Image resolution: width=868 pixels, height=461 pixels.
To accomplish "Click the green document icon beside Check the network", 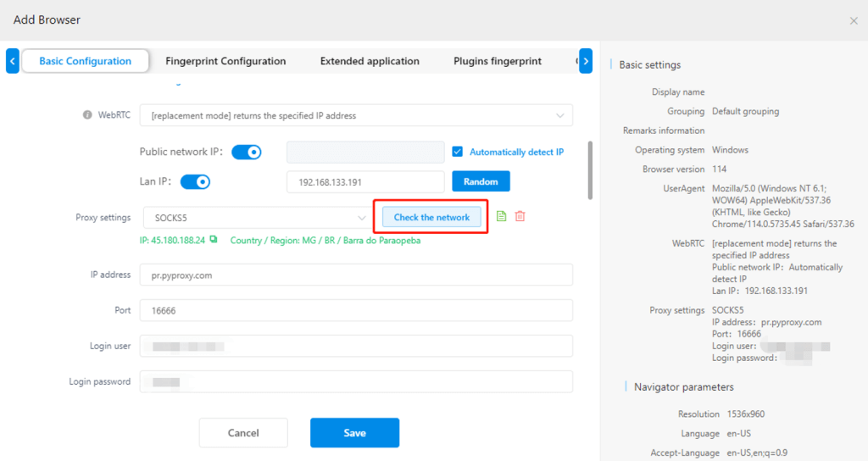I will click(x=501, y=216).
